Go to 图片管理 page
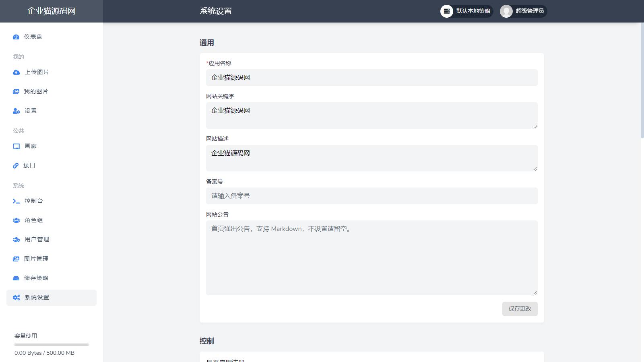 tap(36, 259)
